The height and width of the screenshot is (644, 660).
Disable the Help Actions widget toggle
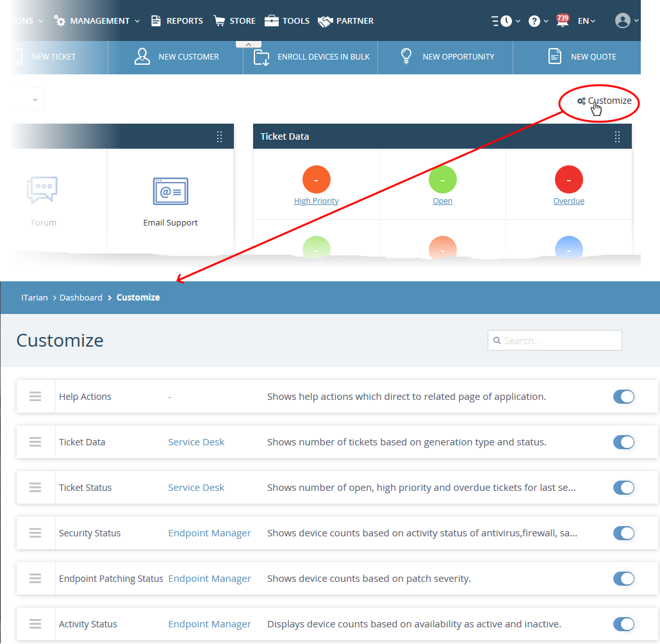[624, 397]
